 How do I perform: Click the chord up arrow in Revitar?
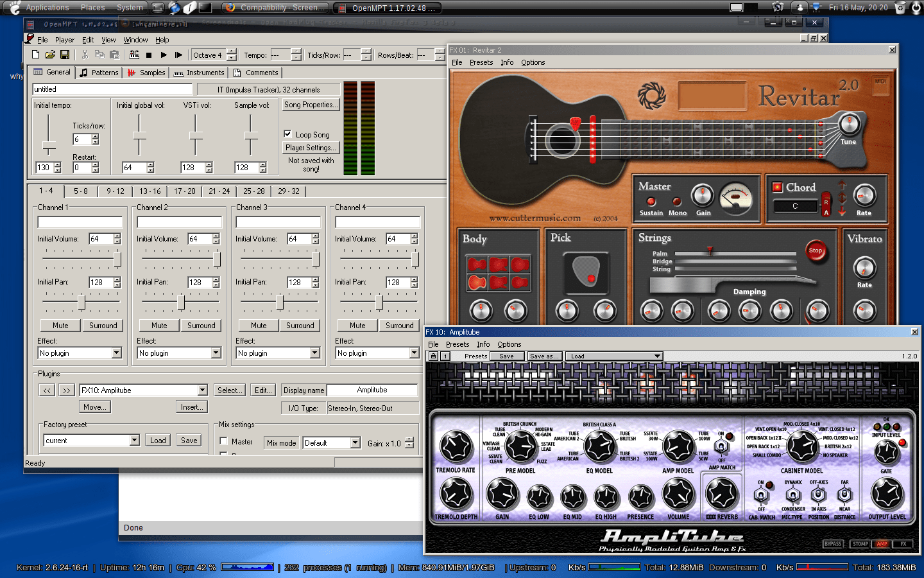(x=842, y=186)
